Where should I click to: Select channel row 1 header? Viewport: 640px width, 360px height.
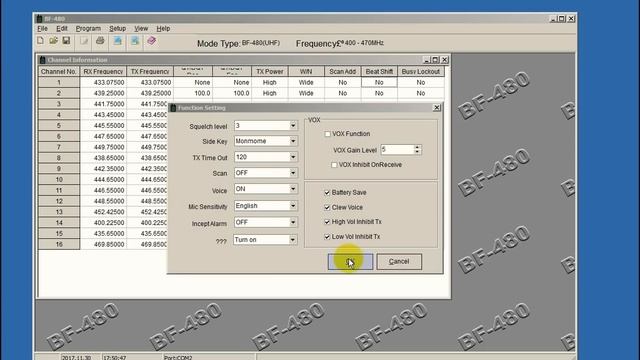click(59, 82)
